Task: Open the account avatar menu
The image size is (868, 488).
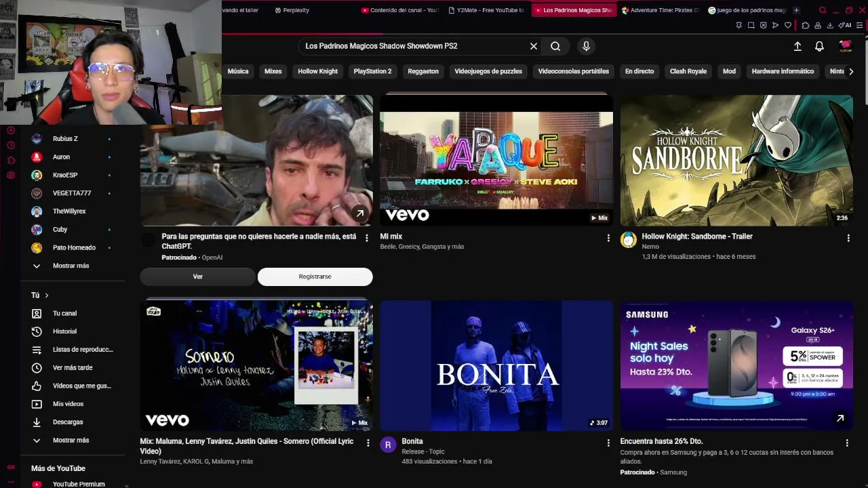Action: tap(846, 45)
